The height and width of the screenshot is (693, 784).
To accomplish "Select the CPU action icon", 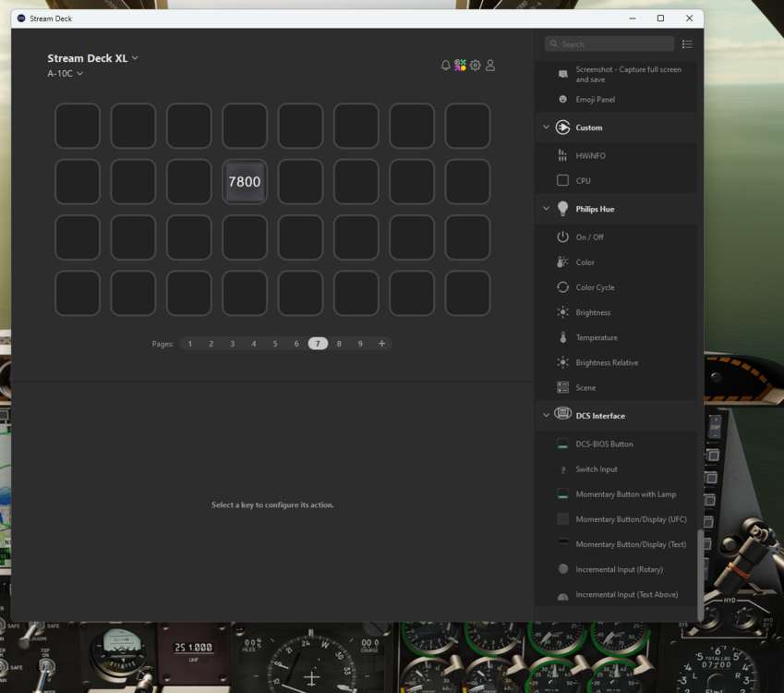I will click(x=563, y=180).
